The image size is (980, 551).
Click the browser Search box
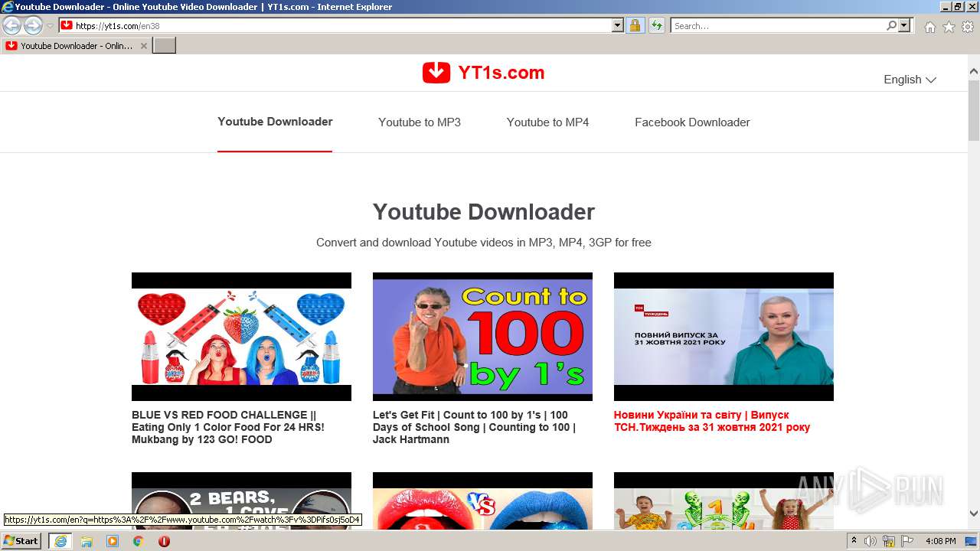(778, 25)
